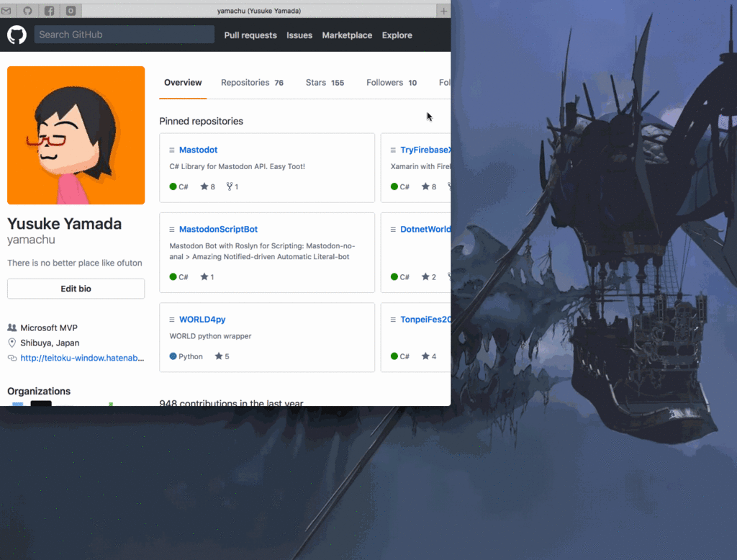Viewport: 737px width, 560px height.
Task: Open the teitoku-window.hatenab... website link
Action: pyautogui.click(x=82, y=358)
